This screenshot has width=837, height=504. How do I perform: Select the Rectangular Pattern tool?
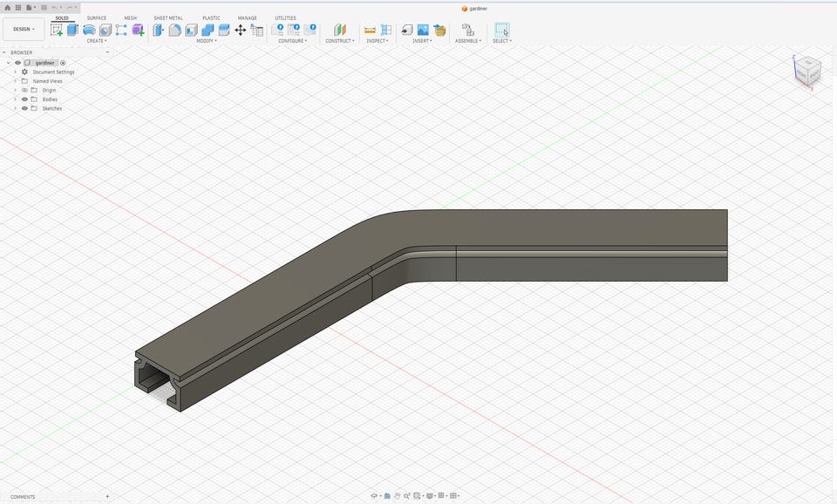[122, 30]
